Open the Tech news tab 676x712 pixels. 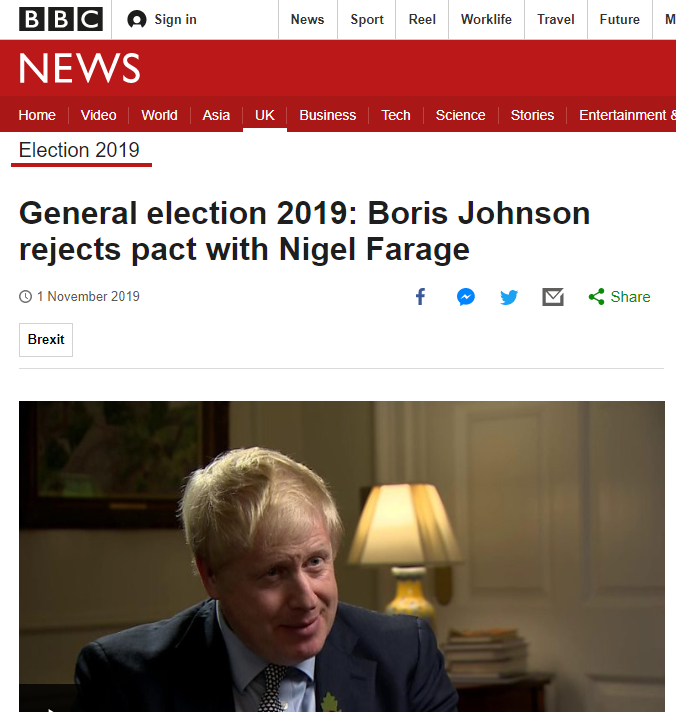coord(396,115)
